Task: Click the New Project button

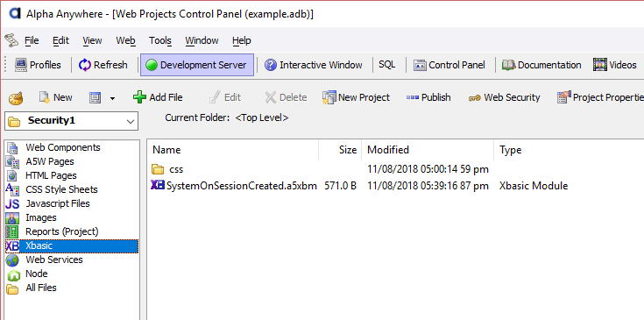Action: (x=356, y=97)
